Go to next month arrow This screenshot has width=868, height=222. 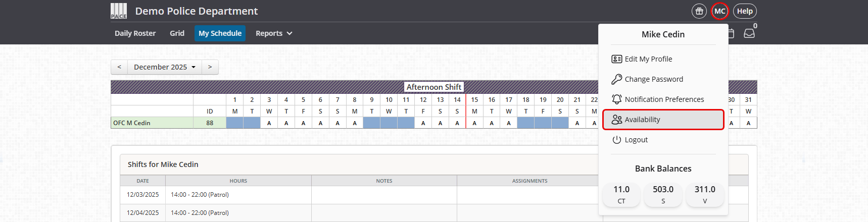(210, 67)
